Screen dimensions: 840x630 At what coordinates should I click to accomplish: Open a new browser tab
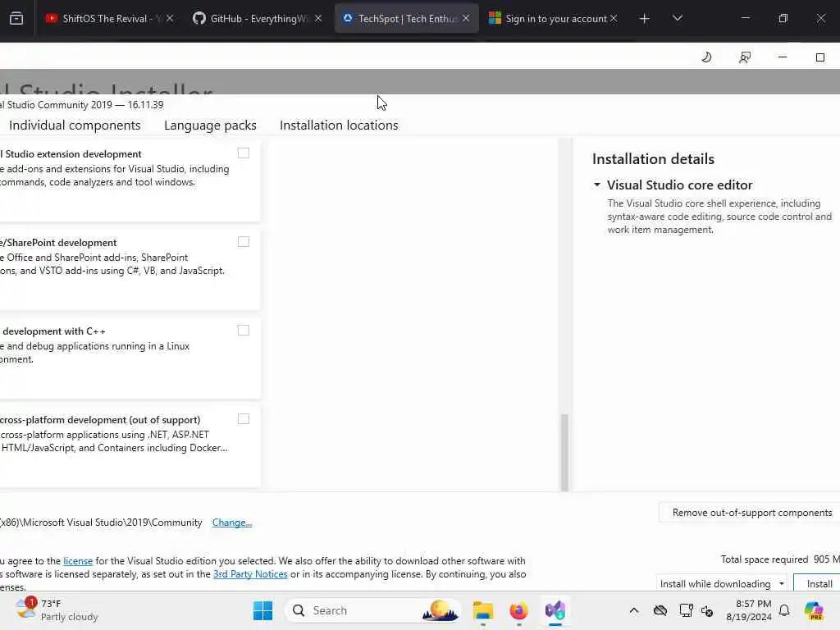645,19
